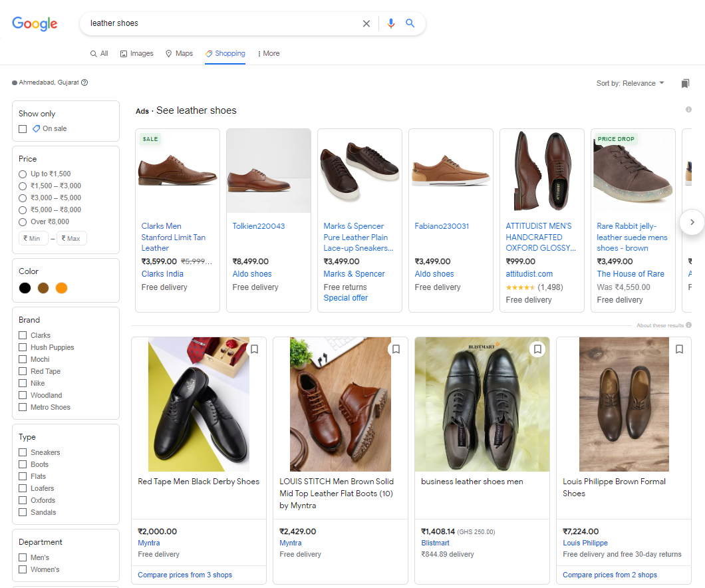Check the Clarks brand filter

point(23,335)
